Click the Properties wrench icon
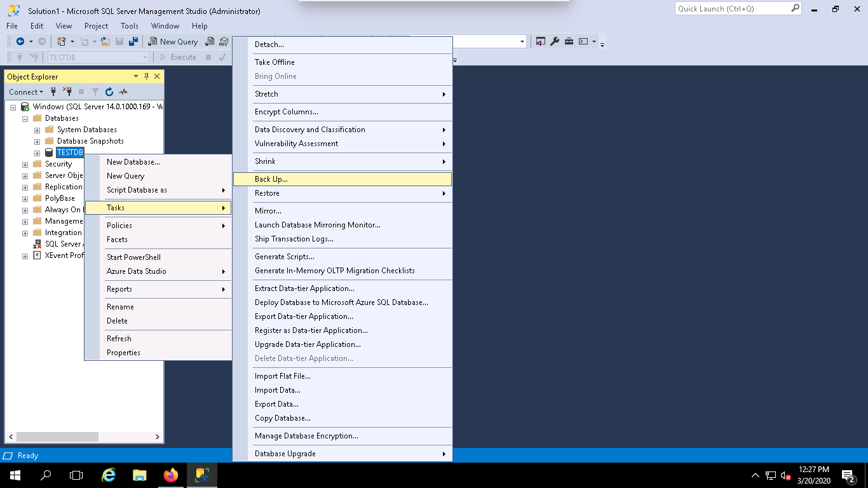 click(555, 41)
